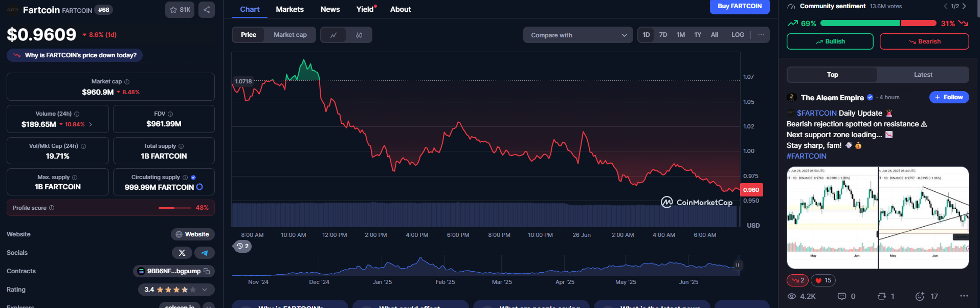Open the X (Twitter) social link
Image resolution: width=980 pixels, height=308 pixels.
182,253
